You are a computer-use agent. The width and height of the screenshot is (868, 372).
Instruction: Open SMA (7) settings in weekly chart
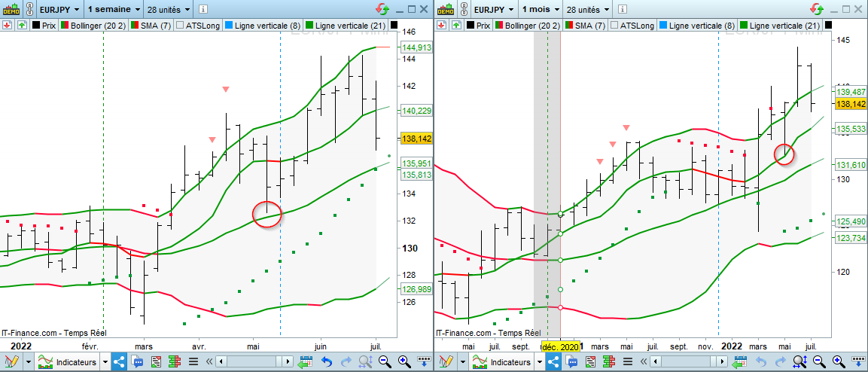[151, 25]
